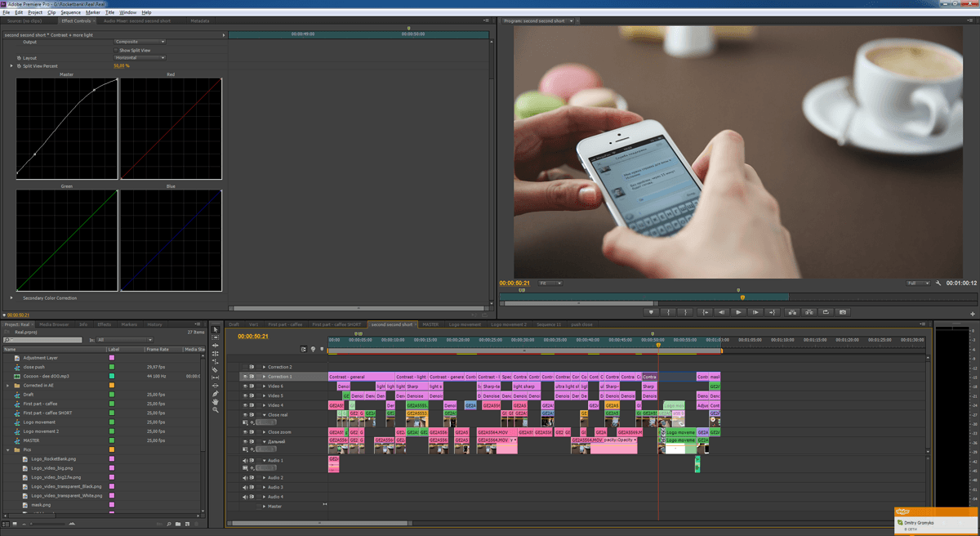Open Program Monitor settings wrench
This screenshot has height=536, width=980.
tap(939, 284)
